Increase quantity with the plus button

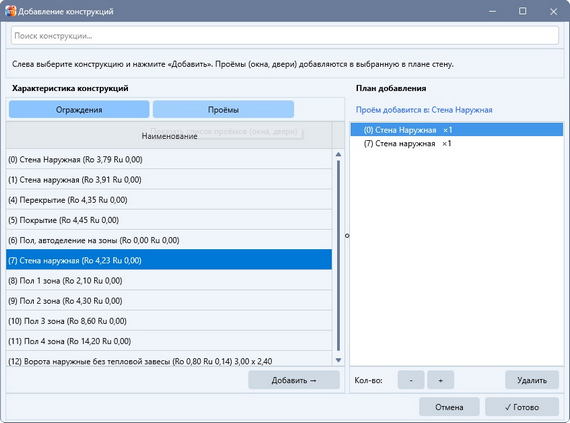441,380
